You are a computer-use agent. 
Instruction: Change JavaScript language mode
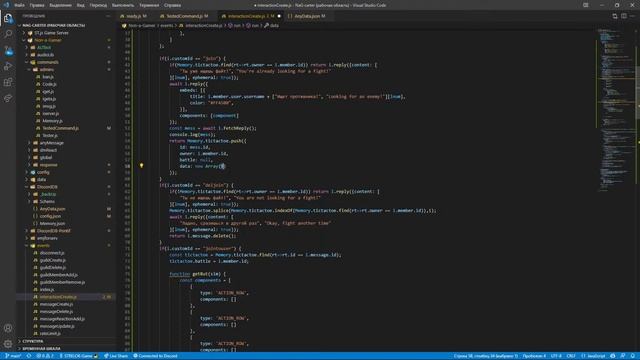[x=593, y=356]
